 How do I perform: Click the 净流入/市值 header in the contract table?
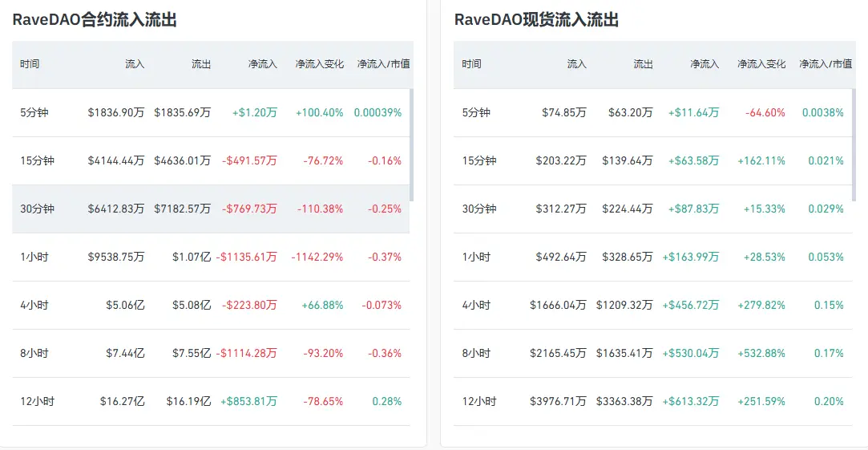384,64
